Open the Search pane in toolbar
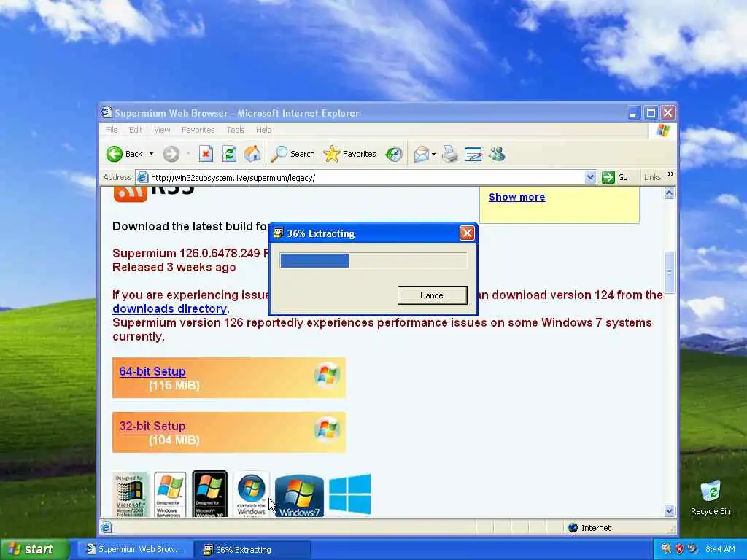This screenshot has width=747, height=560. pyautogui.click(x=293, y=154)
